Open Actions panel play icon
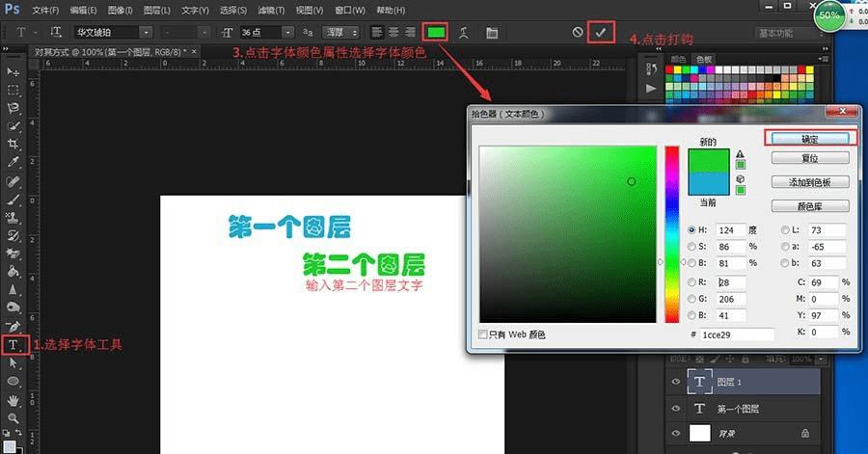 (x=651, y=89)
